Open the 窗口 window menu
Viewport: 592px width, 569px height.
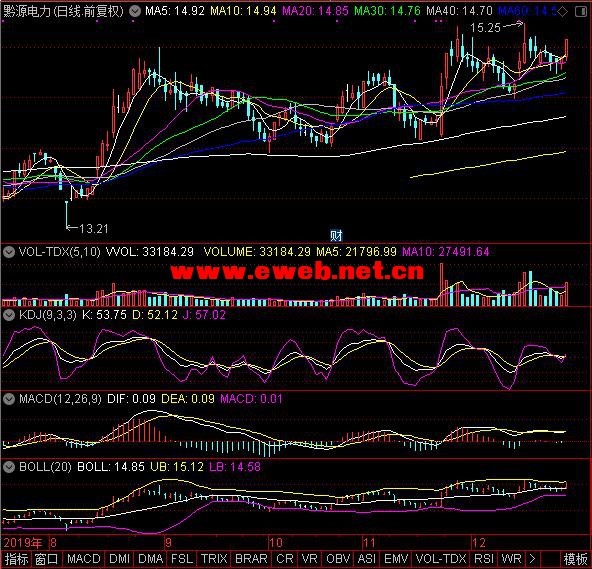pos(46,559)
